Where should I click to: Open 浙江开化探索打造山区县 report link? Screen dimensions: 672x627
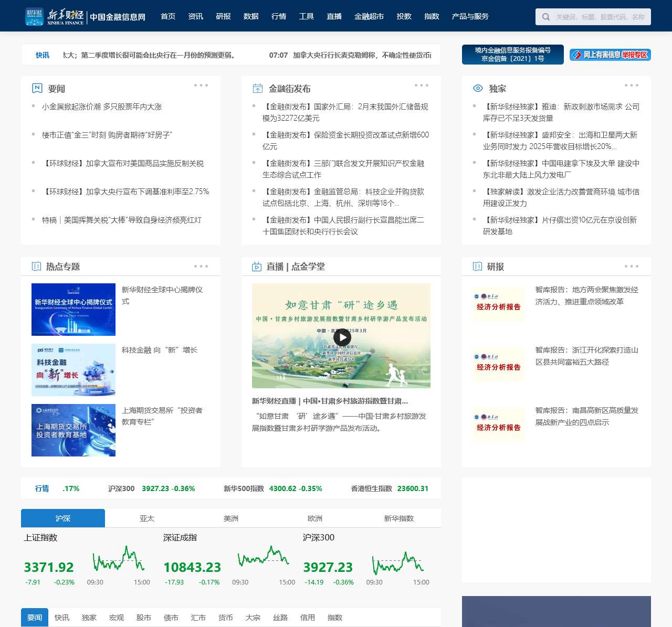[x=587, y=356]
